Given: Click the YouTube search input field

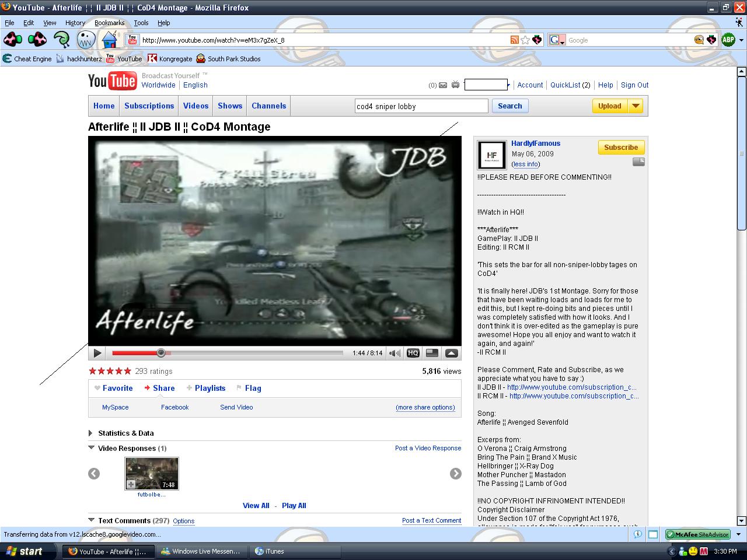Looking at the screenshot, I should 421,106.
